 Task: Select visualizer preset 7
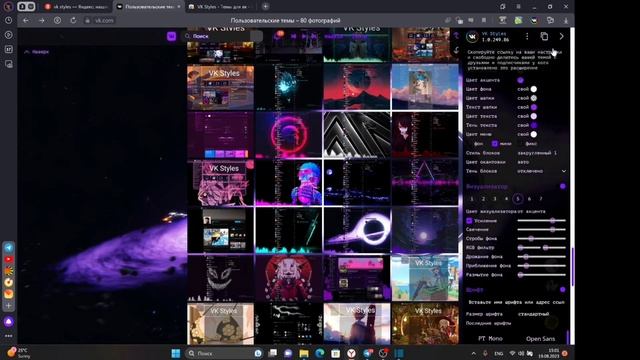coord(541,199)
